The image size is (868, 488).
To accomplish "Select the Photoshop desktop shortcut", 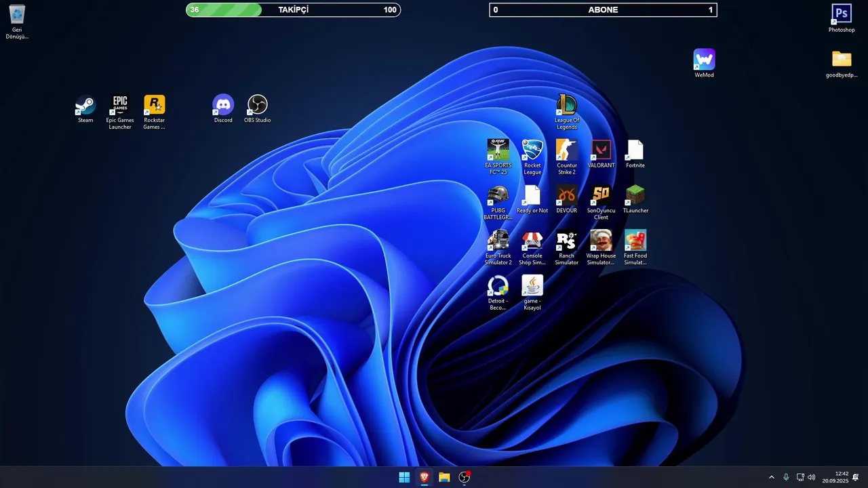I will pos(842,18).
